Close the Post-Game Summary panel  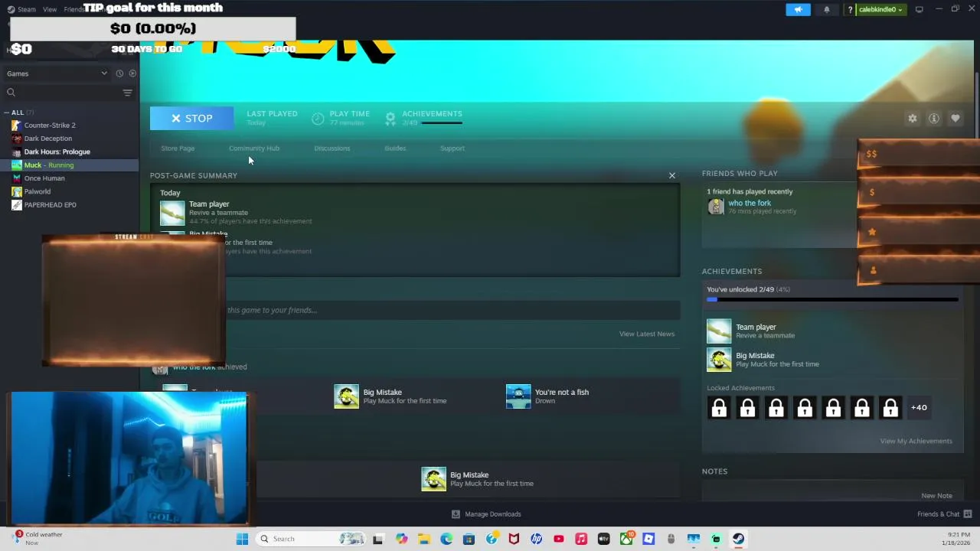pyautogui.click(x=672, y=176)
